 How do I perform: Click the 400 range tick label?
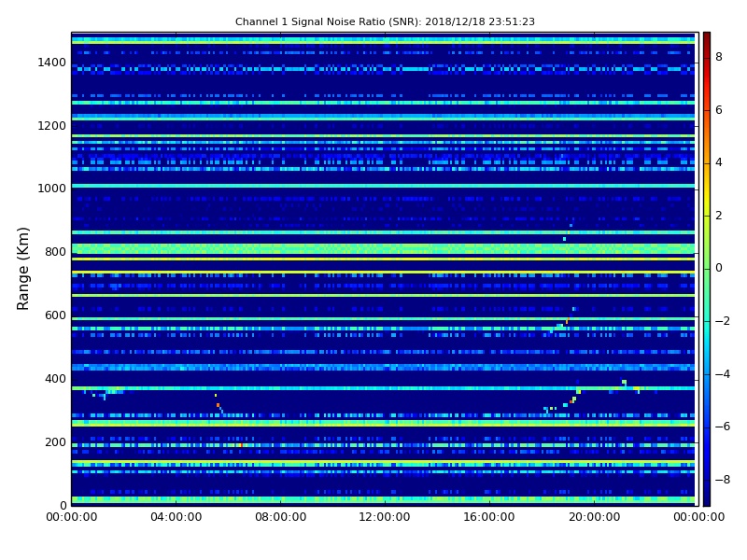click(55, 379)
